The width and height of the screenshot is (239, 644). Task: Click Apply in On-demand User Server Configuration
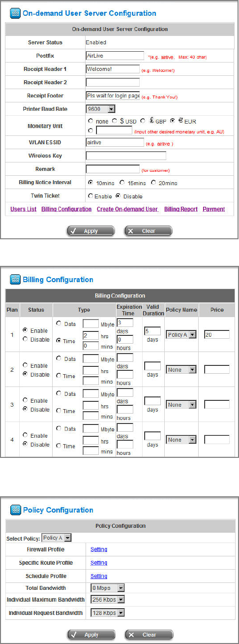[91, 231]
